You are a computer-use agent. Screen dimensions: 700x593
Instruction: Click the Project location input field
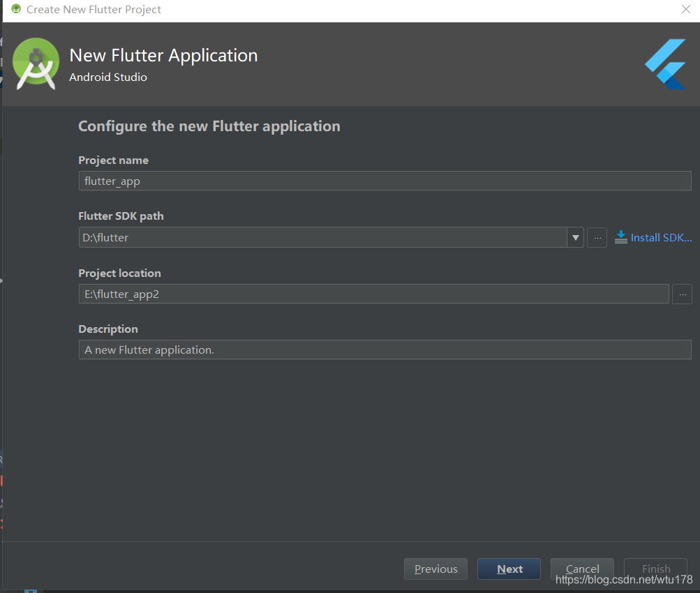click(373, 294)
